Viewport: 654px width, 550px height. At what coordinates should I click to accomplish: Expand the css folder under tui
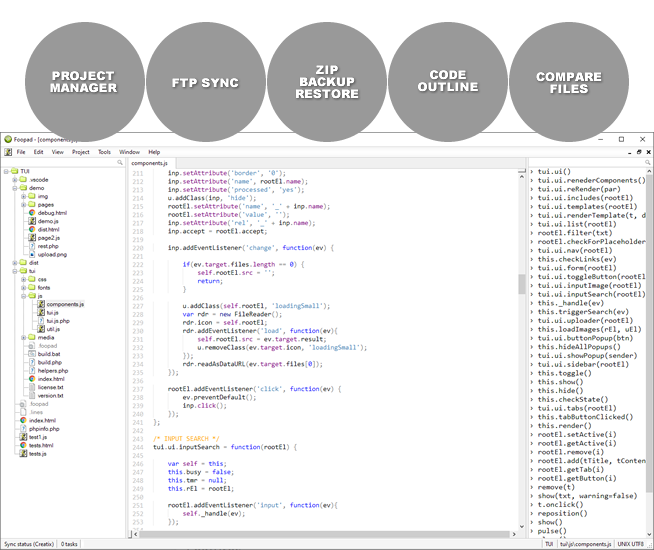tap(24, 279)
